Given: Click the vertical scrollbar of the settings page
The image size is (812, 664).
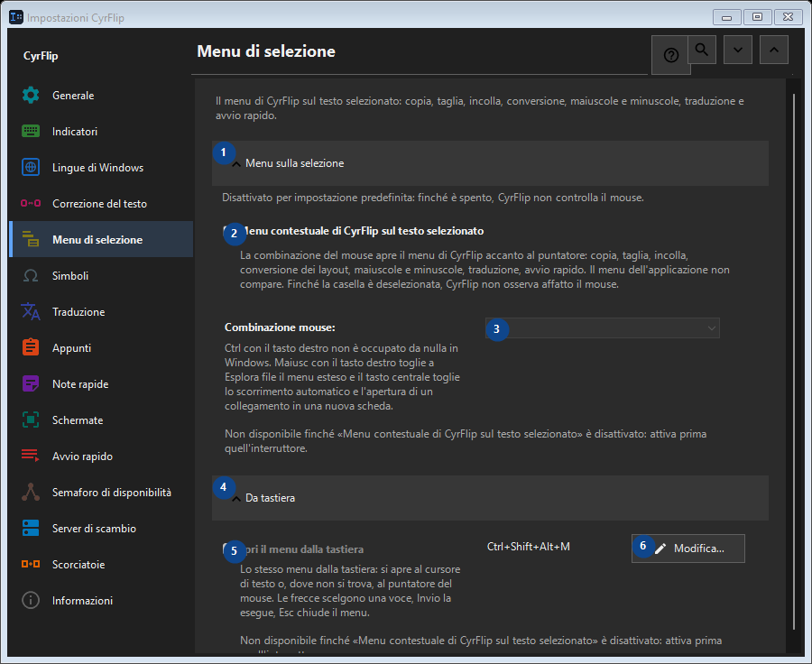Looking at the screenshot, I should tap(794, 362).
